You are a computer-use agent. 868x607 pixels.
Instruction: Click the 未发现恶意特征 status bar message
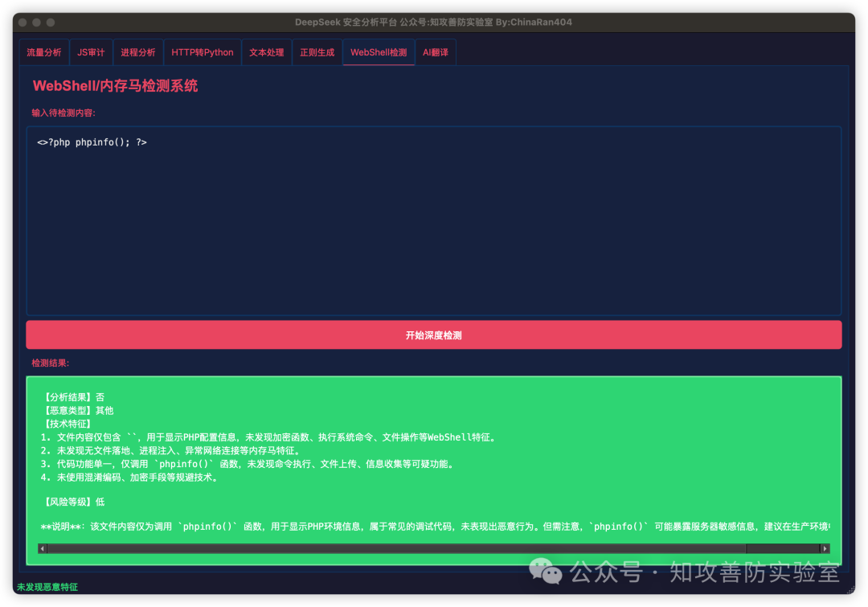point(47,588)
